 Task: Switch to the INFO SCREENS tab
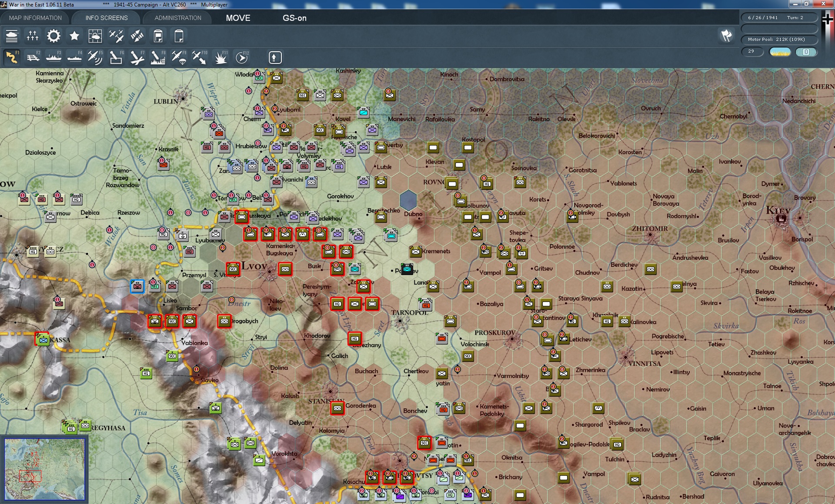[107, 18]
